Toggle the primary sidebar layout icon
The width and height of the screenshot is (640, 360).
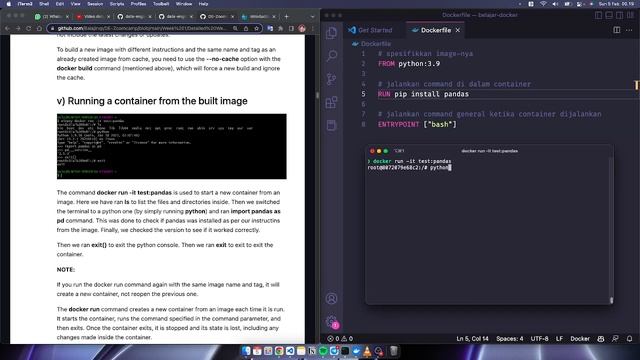tap(599, 15)
